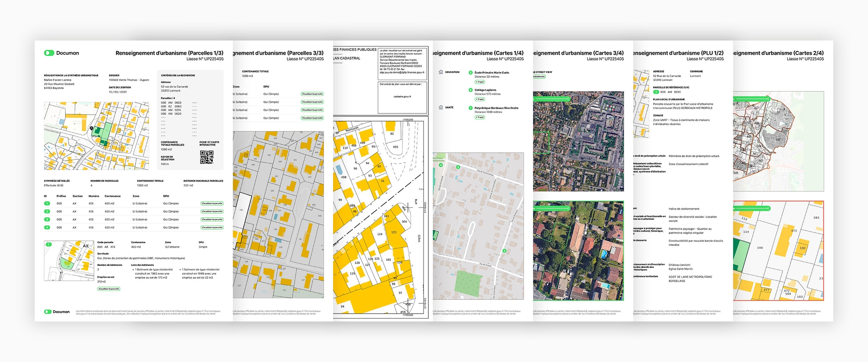Viewport: 868px width, 362px height.
Task: Open Trajet link for Collège Lapierre
Action: (479, 99)
